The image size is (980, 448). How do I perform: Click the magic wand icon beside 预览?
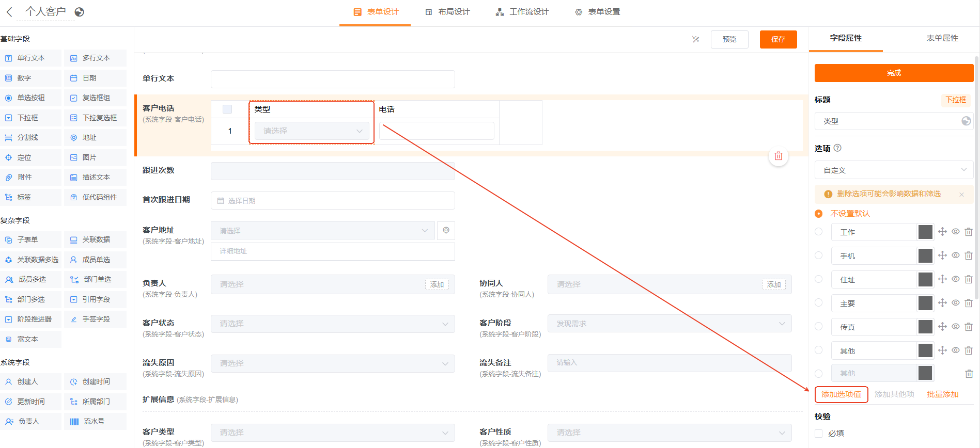696,39
